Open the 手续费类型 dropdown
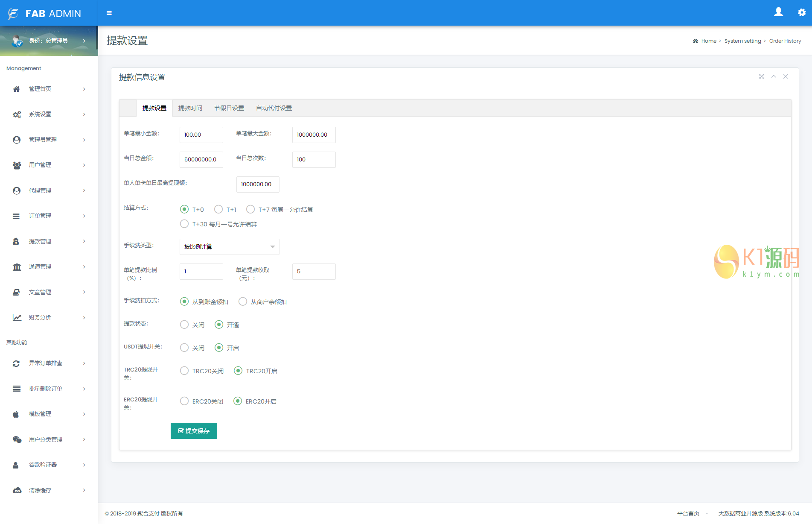The height and width of the screenshot is (524, 812). (230, 247)
